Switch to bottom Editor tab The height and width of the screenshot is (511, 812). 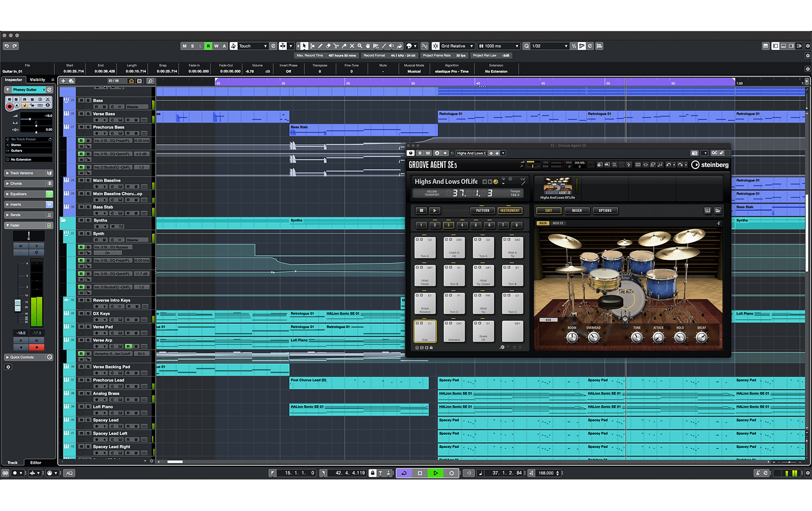[36, 462]
